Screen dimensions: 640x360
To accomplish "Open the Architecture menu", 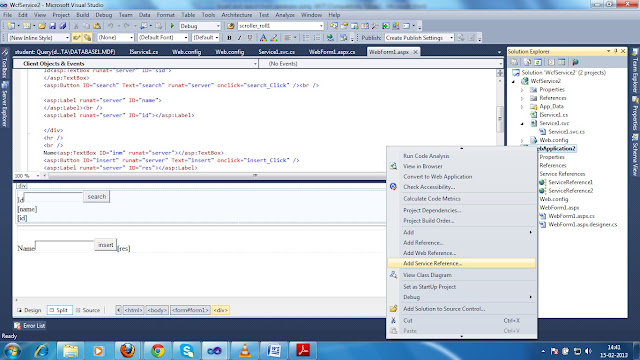I will click(x=237, y=15).
